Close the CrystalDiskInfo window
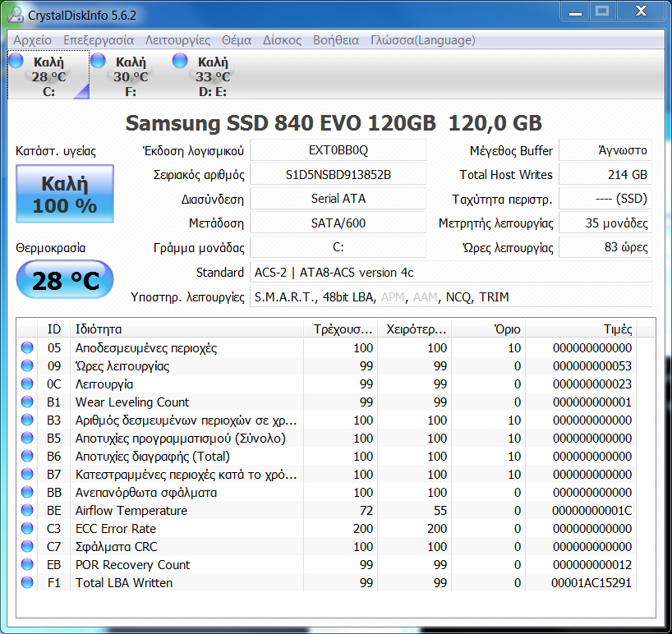This screenshot has height=634, width=672. tap(641, 11)
